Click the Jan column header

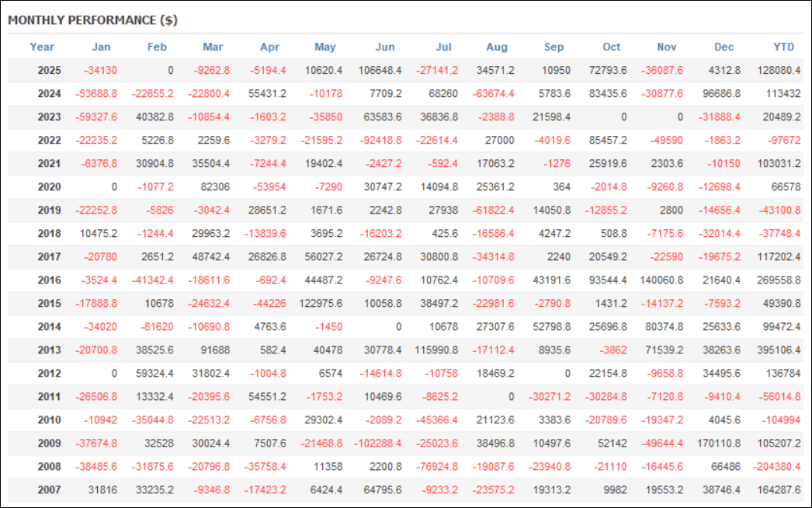pyautogui.click(x=101, y=47)
